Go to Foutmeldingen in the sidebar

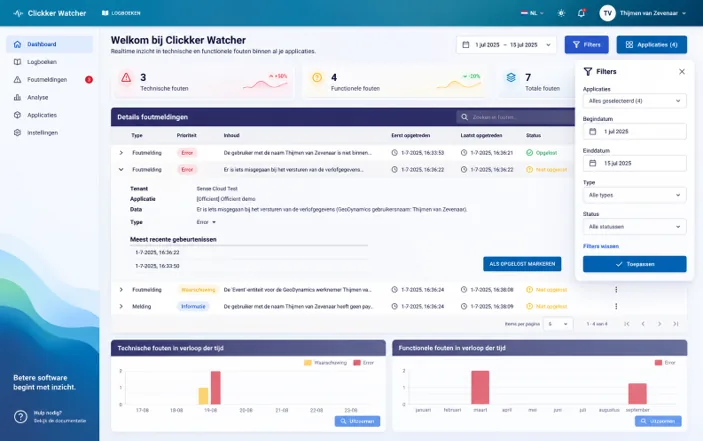[x=49, y=80]
